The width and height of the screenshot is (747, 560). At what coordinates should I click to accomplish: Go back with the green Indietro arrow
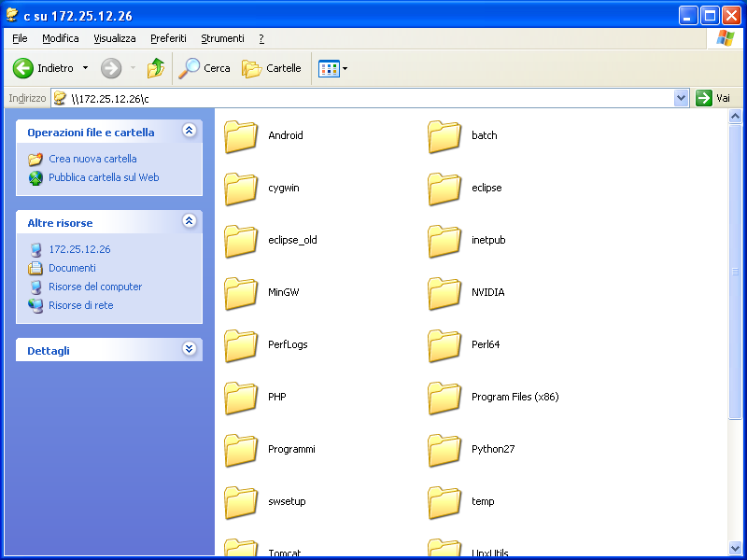22,68
